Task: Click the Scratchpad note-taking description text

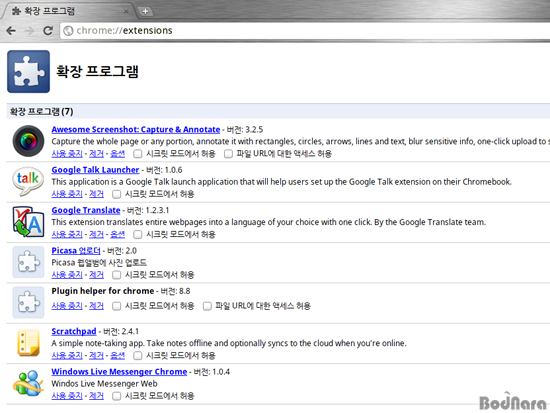Action: coord(229,343)
